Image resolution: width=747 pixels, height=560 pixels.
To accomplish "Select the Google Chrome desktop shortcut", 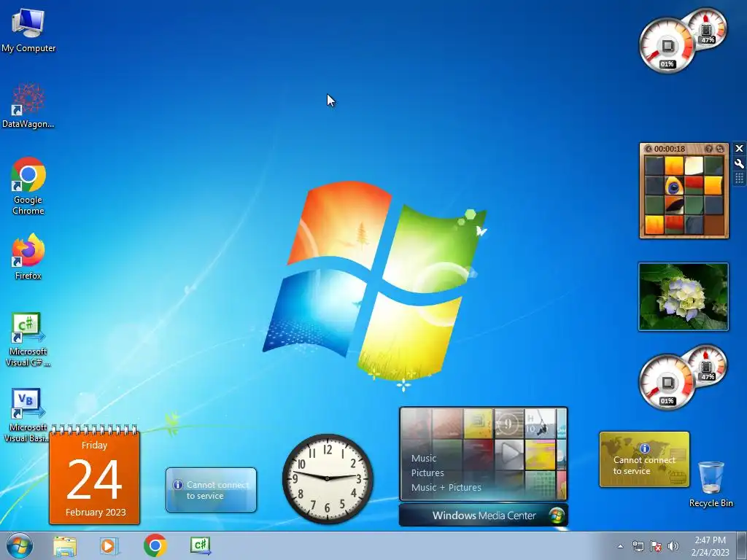I will coord(28,186).
